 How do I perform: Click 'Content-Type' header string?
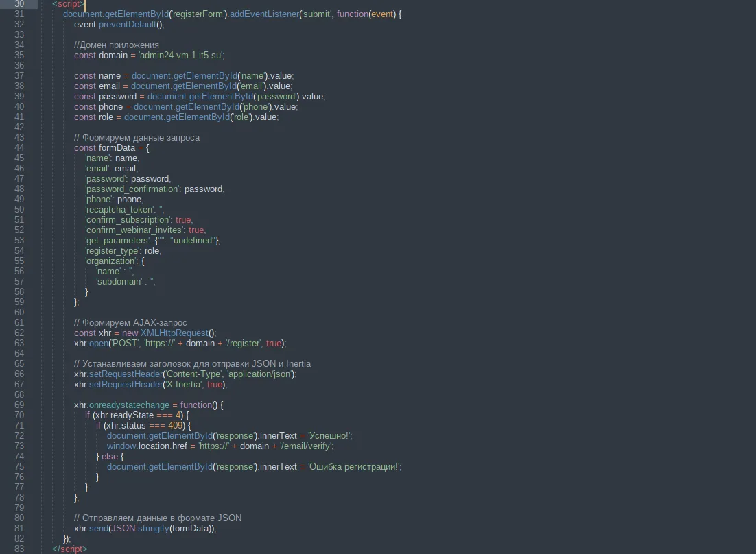coord(193,374)
